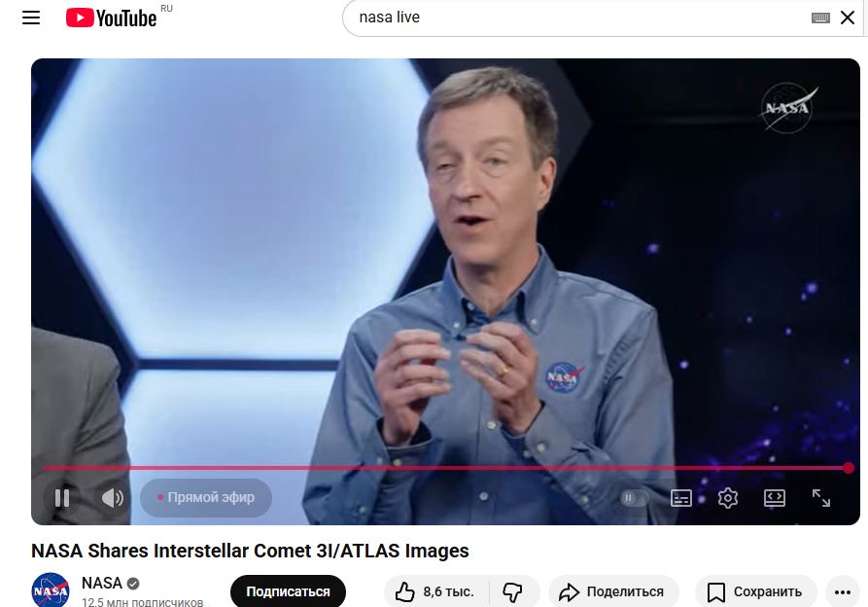Viewport: 868px width, 607px height.
Task: Turn on subtitles in the player
Action: point(681,498)
